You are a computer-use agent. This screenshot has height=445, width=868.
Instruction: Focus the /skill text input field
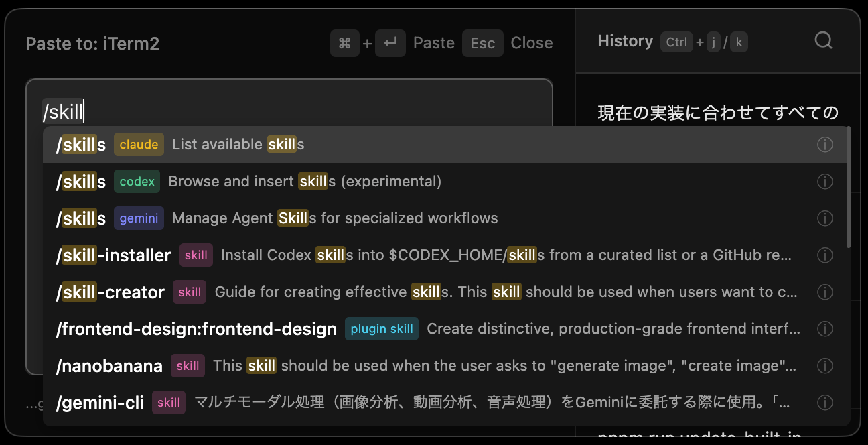tap(289, 103)
